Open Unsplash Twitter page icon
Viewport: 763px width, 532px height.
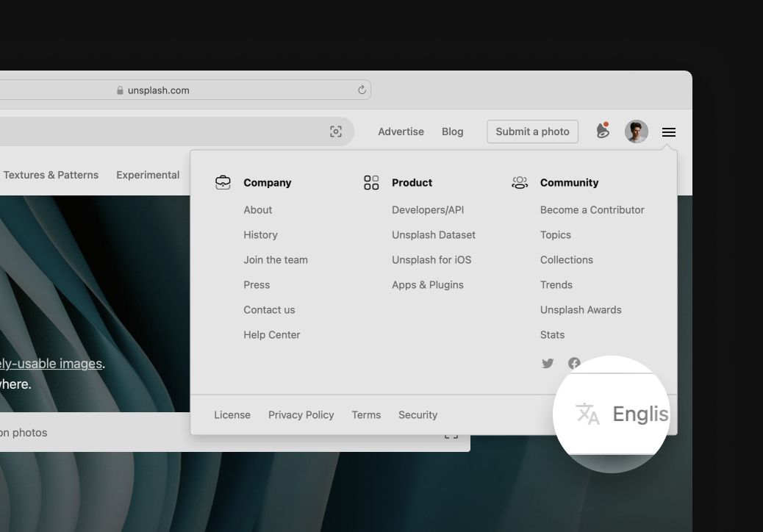[x=548, y=363]
